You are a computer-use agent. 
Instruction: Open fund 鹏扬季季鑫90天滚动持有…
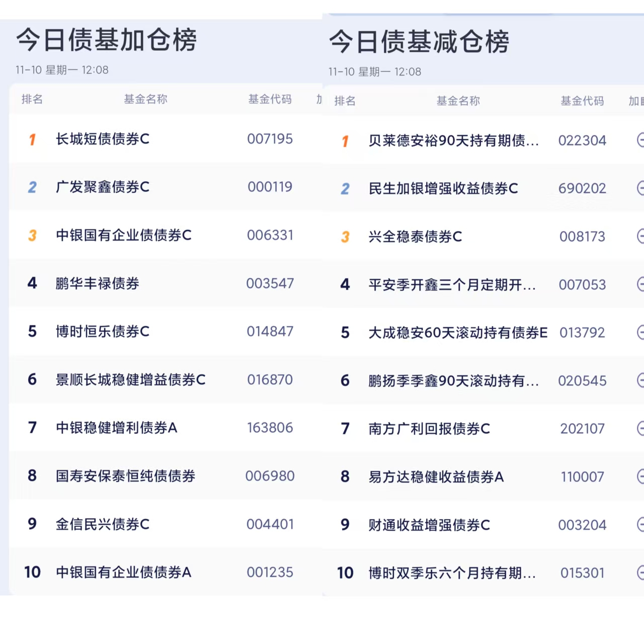coord(454,381)
